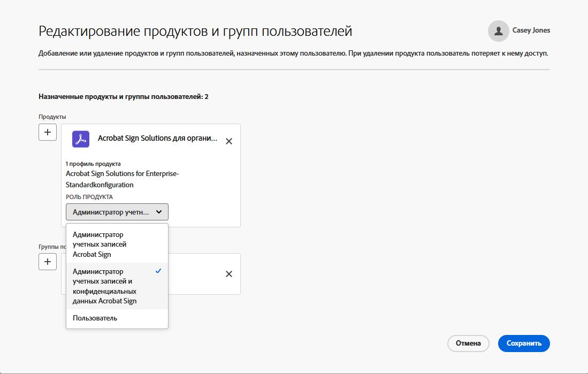Viewport: 588px width, 374px height.
Task: Save changes with the "Сохранить" button
Action: coord(523,344)
